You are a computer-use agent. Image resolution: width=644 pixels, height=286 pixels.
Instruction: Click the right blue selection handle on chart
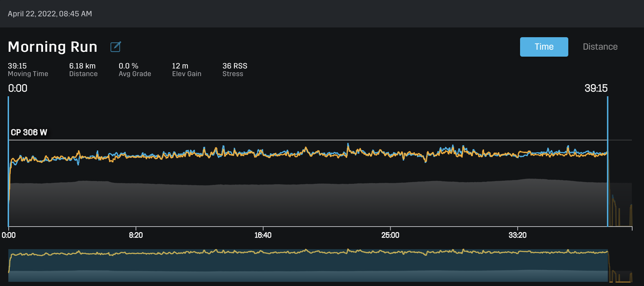coord(608,162)
